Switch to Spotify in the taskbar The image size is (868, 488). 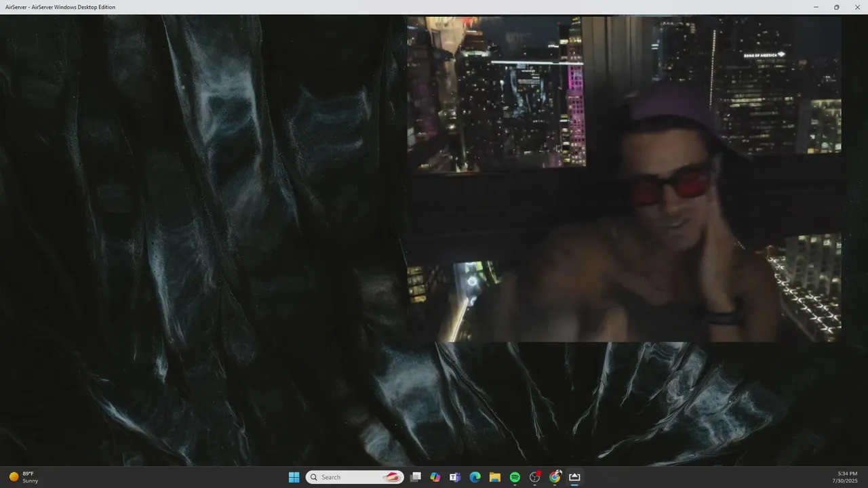click(x=515, y=477)
